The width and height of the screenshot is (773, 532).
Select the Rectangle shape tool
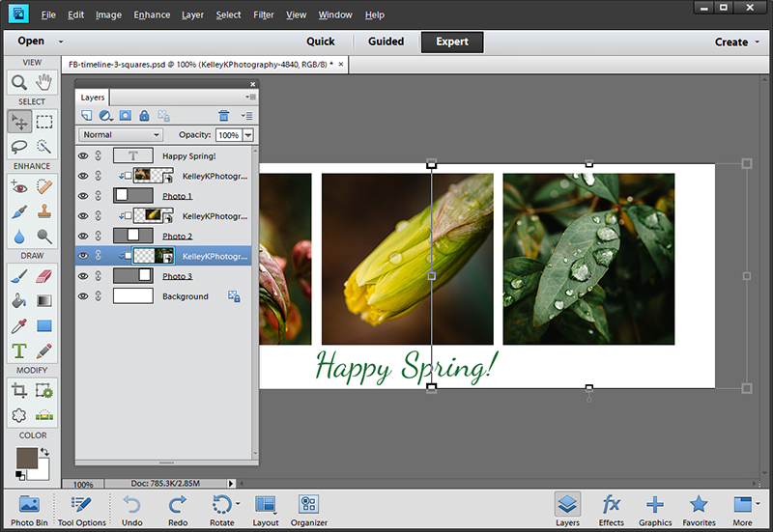(44, 326)
